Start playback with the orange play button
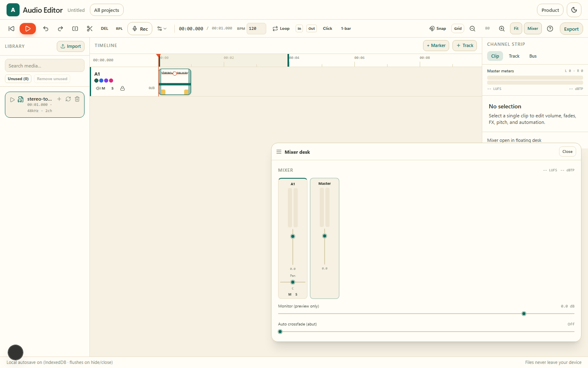This screenshot has height=368, width=588. pos(28,29)
